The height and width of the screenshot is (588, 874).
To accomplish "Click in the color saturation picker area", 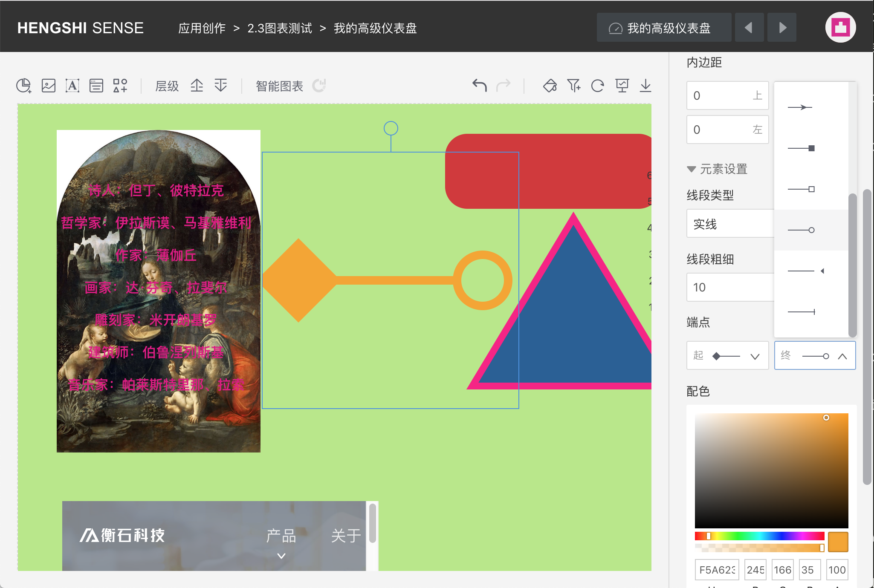I will pos(771,471).
